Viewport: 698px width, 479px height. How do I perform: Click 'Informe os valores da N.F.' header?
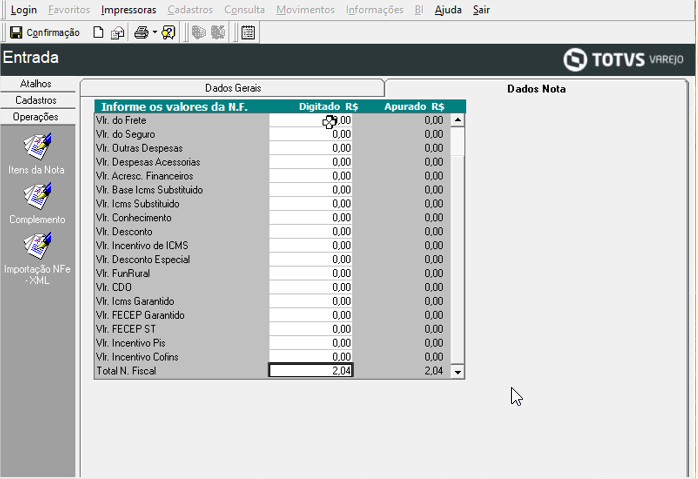[x=174, y=107]
